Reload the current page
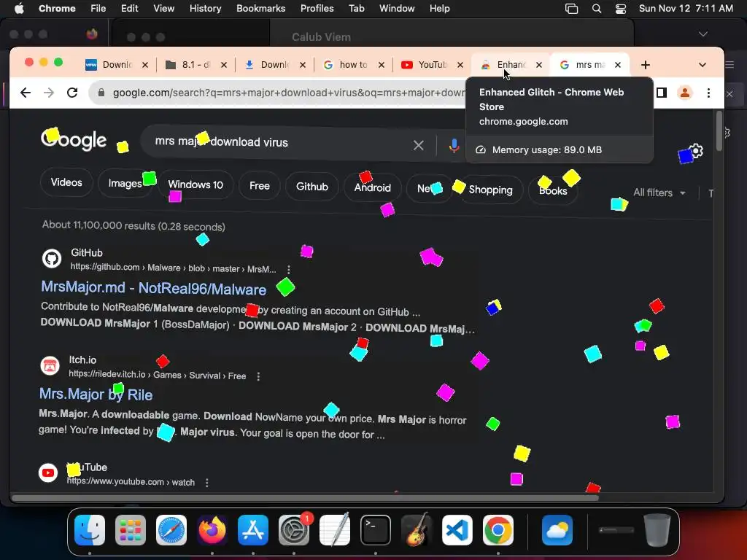The image size is (747, 560). (x=72, y=93)
